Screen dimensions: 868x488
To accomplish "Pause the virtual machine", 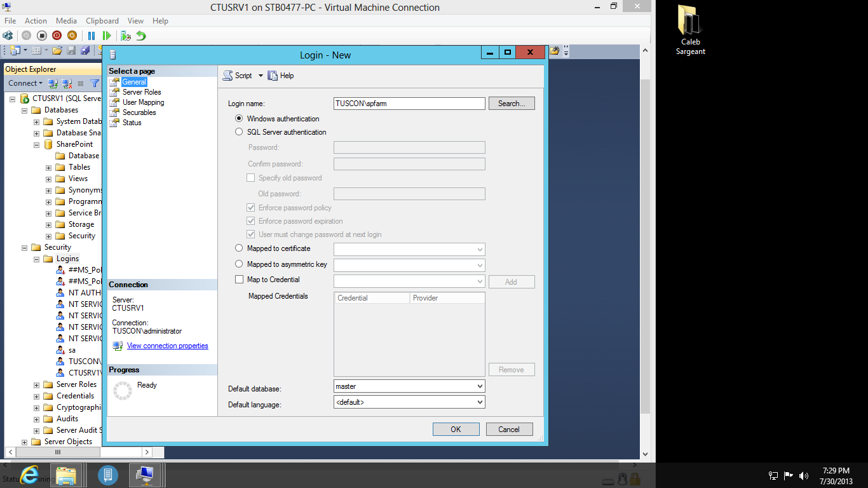I will tap(92, 36).
